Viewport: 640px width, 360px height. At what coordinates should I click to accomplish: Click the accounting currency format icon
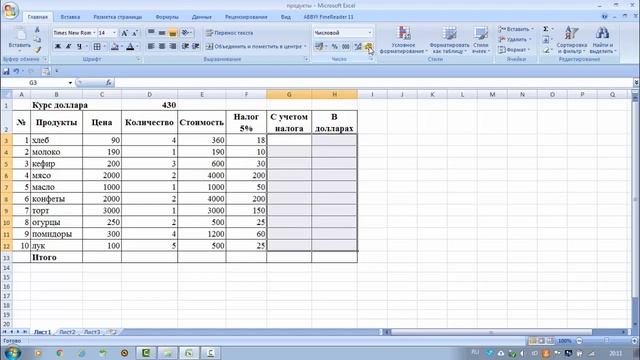318,47
